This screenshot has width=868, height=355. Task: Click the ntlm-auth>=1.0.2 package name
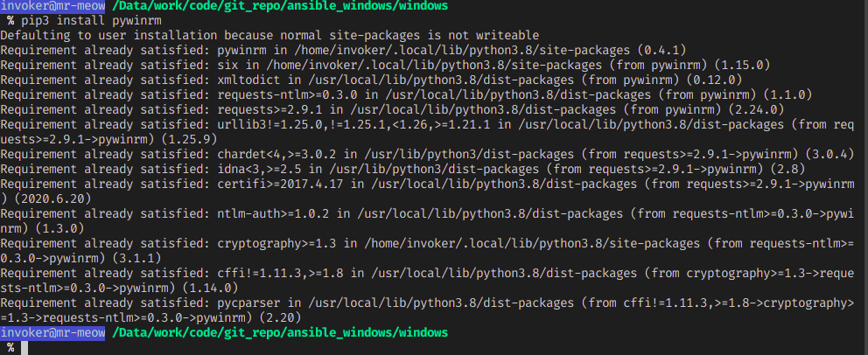[273, 213]
